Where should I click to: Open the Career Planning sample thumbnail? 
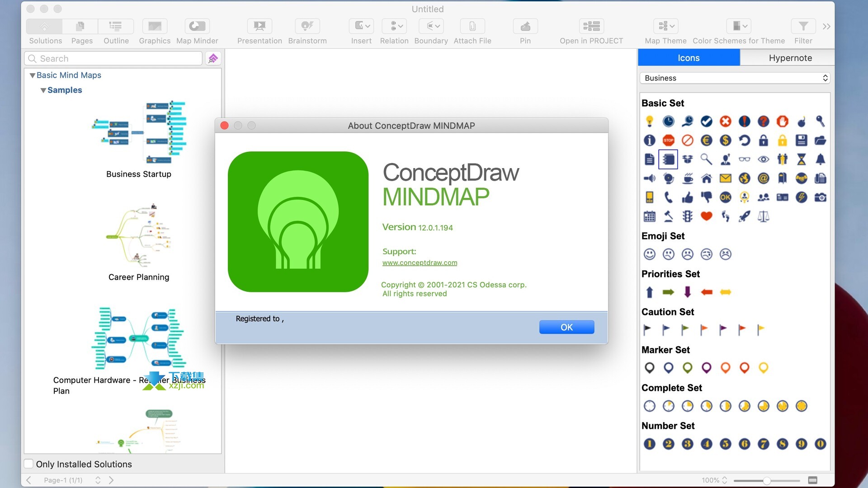point(139,235)
